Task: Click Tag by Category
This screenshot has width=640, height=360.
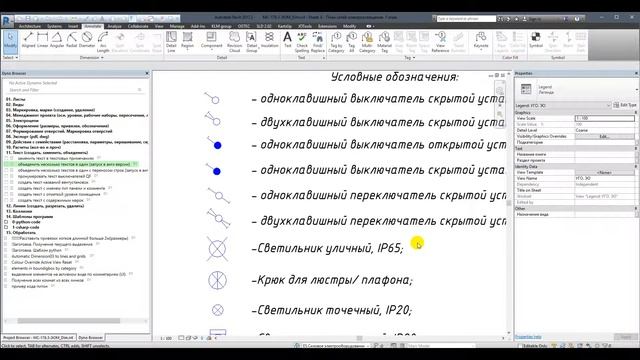Action: point(336,42)
